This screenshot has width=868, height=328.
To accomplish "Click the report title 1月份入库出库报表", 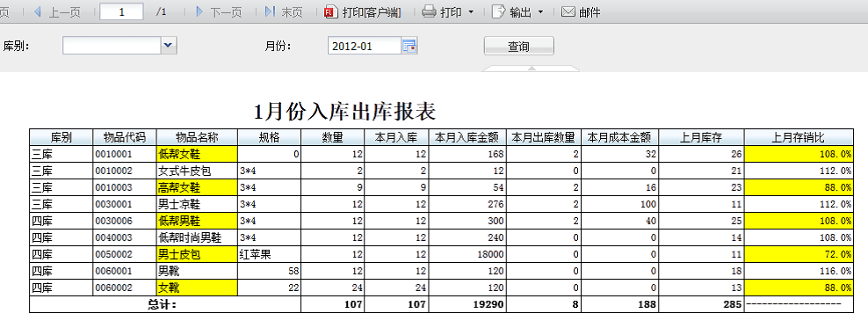I will point(345,112).
